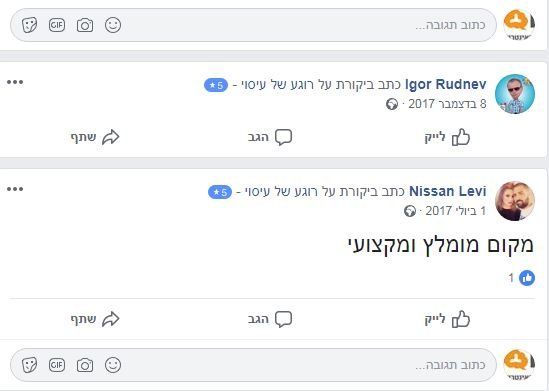Open emoji picker in bottom comment box
Viewport: 549px width, 391px height.
tap(113, 365)
